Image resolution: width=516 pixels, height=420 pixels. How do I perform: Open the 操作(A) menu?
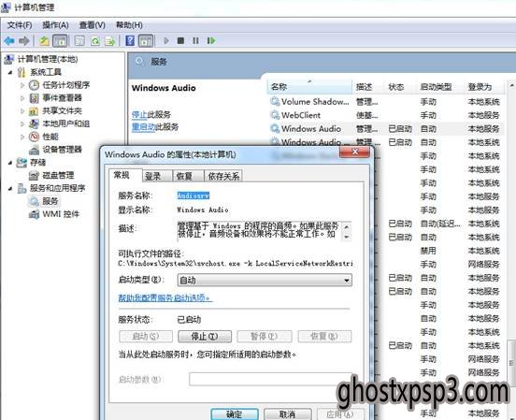(x=55, y=25)
